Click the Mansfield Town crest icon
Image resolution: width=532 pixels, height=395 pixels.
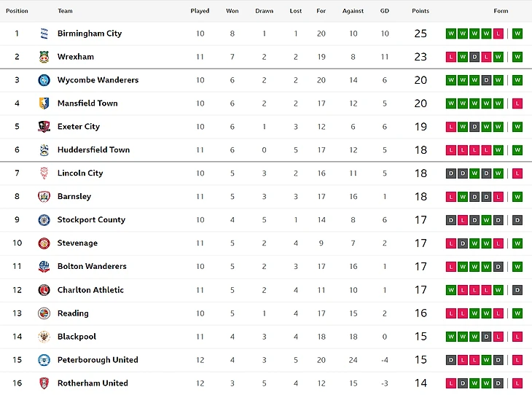(43, 103)
